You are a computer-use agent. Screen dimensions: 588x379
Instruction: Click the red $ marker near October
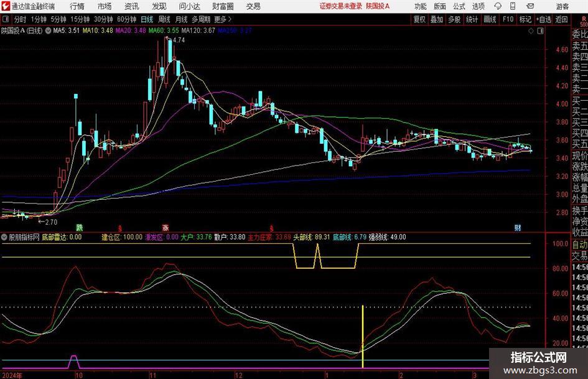coord(120,228)
